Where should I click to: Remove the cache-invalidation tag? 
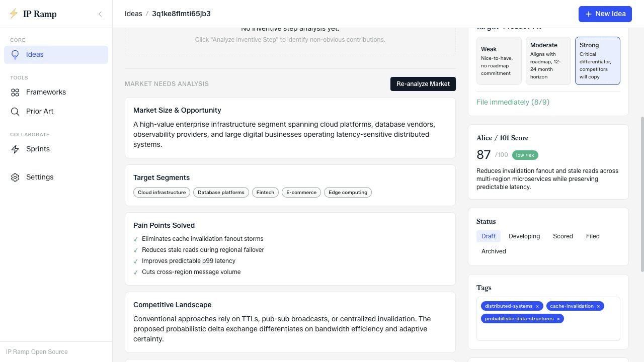tap(598, 306)
